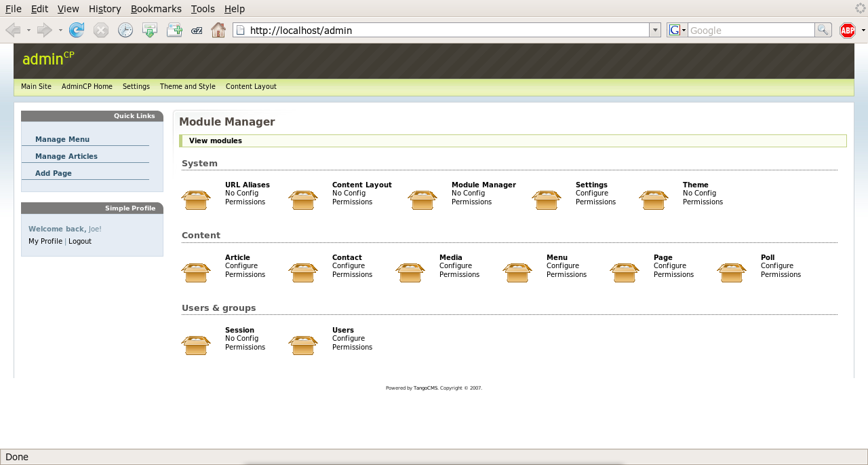
Task: Open a new tab with the toolbar icon
Action: (174, 30)
